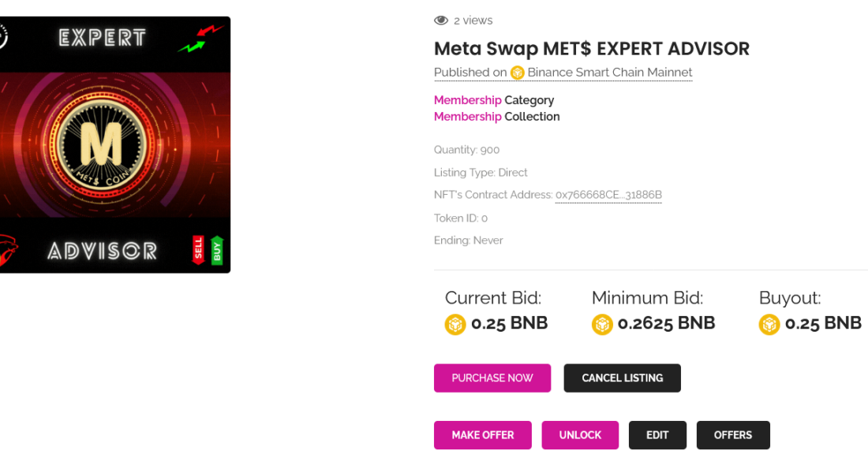
Task: Click the eye views icon
Action: pyautogui.click(x=440, y=20)
